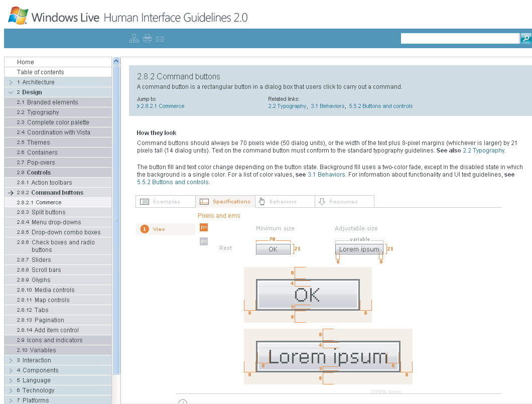The height and width of the screenshot is (404, 532).
Task: Open 2.8.1 Action toolbars
Action: click(x=58, y=183)
